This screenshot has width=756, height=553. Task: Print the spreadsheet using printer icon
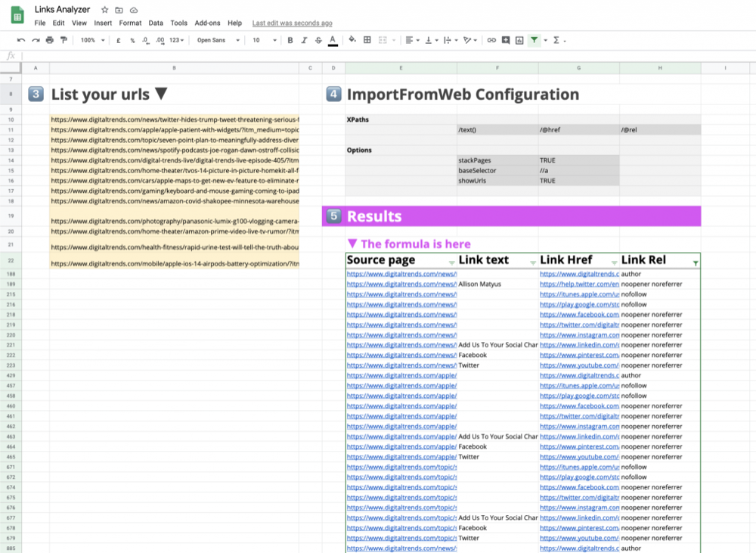(x=50, y=40)
